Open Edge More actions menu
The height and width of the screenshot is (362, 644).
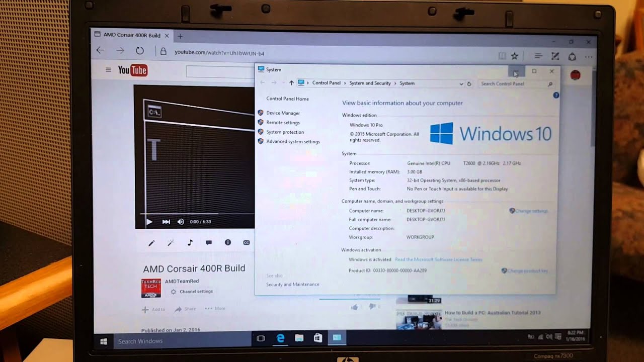click(588, 57)
